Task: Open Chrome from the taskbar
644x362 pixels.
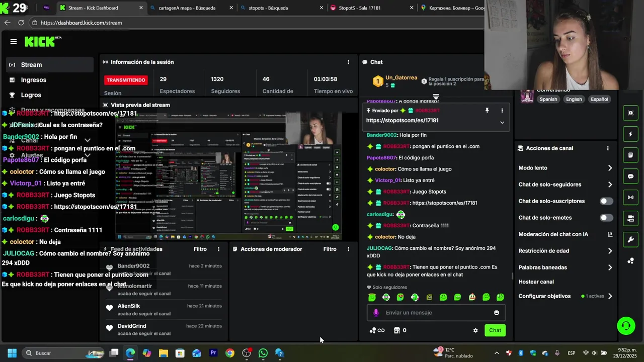Action: coord(230,353)
